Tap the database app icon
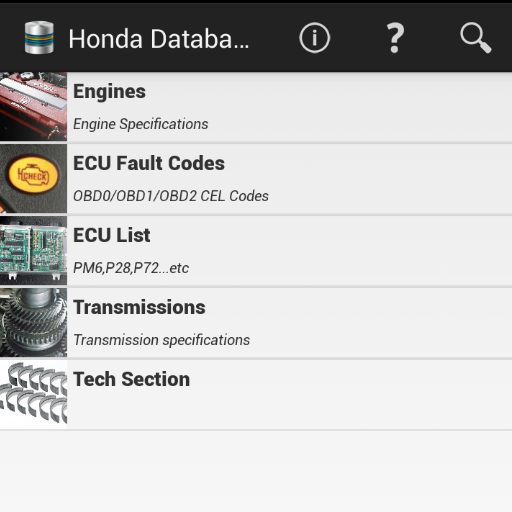This screenshot has width=512, height=512. coord(39,38)
